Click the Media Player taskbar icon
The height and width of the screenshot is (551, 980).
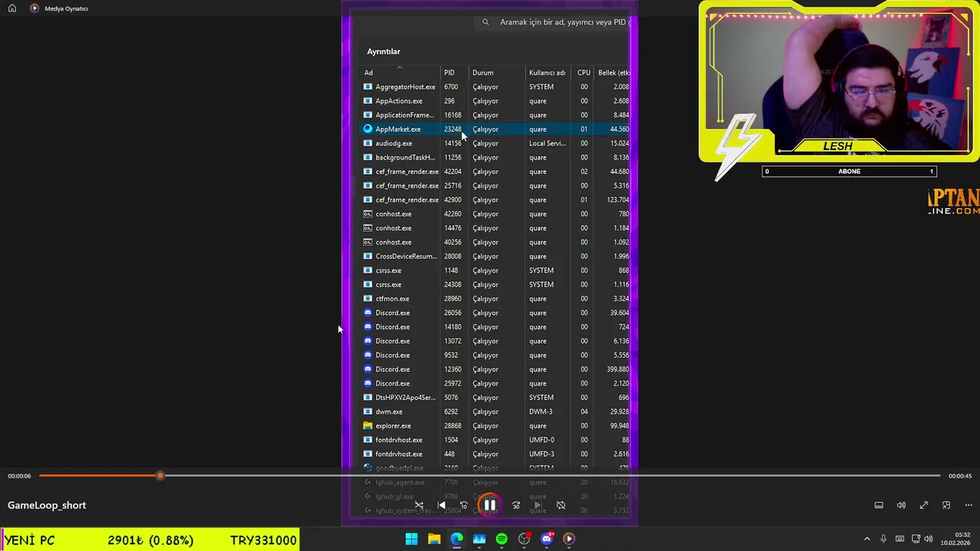click(569, 539)
